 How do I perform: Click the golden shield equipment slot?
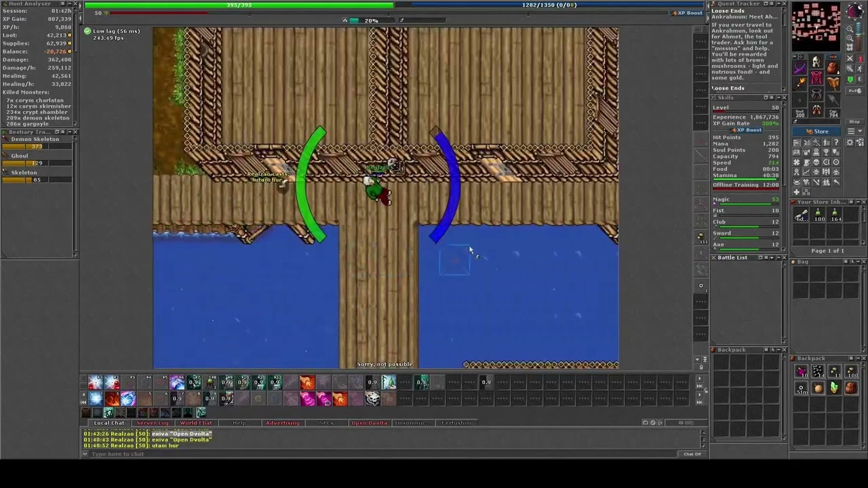point(833,83)
